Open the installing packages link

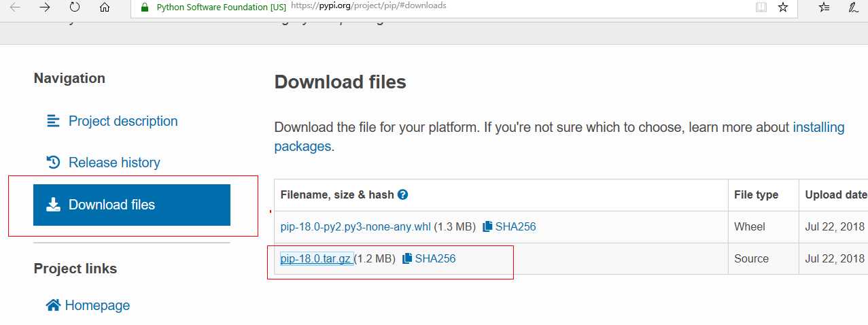coord(559,137)
